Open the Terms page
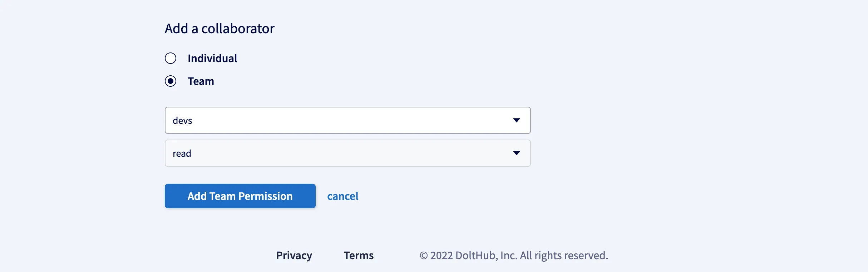 coord(358,255)
